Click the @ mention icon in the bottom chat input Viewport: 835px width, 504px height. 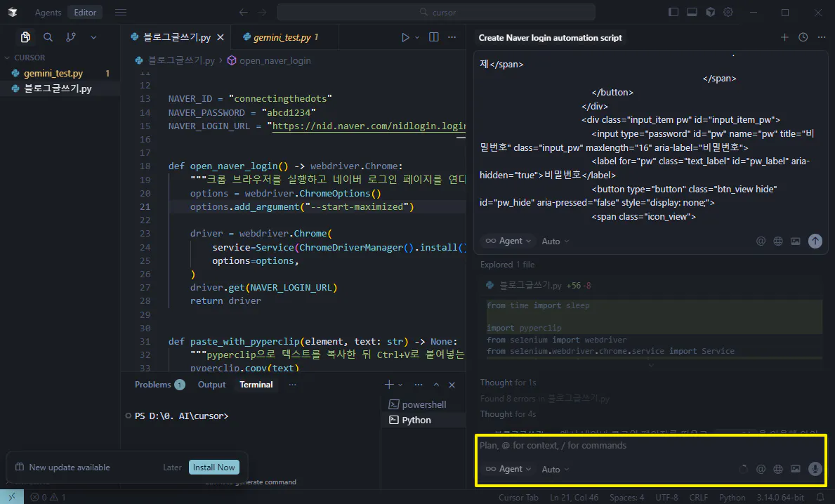click(x=761, y=469)
